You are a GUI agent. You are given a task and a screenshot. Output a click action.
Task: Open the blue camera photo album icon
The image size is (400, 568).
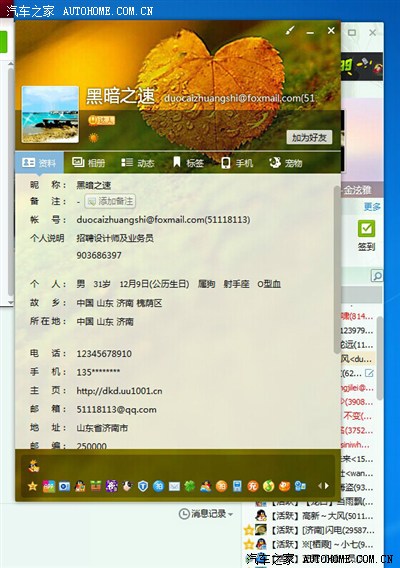click(64, 486)
